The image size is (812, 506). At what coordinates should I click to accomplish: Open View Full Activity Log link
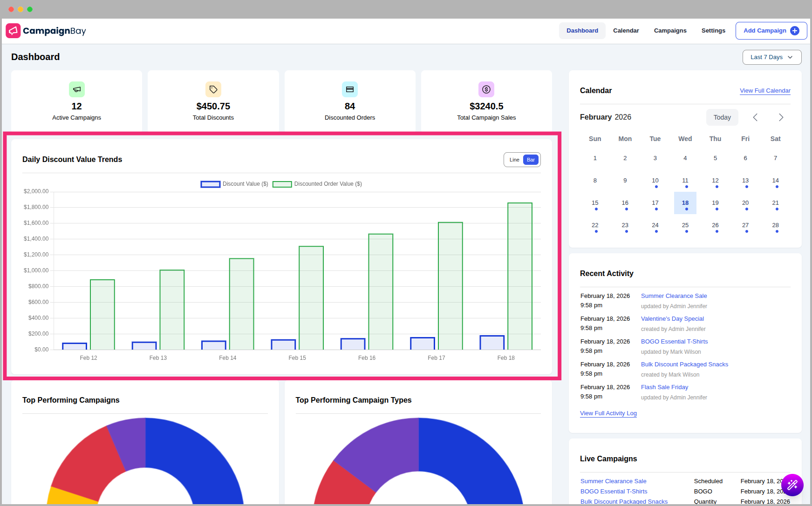point(608,413)
